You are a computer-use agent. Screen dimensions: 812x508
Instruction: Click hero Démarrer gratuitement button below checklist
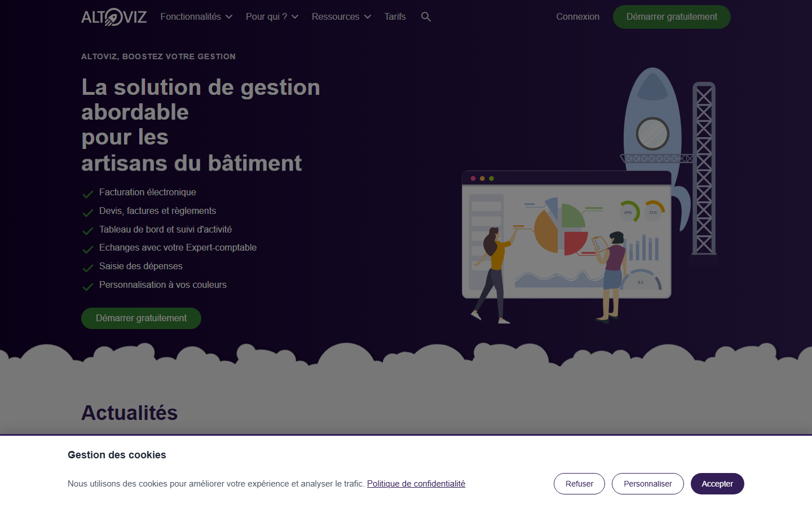click(x=141, y=318)
